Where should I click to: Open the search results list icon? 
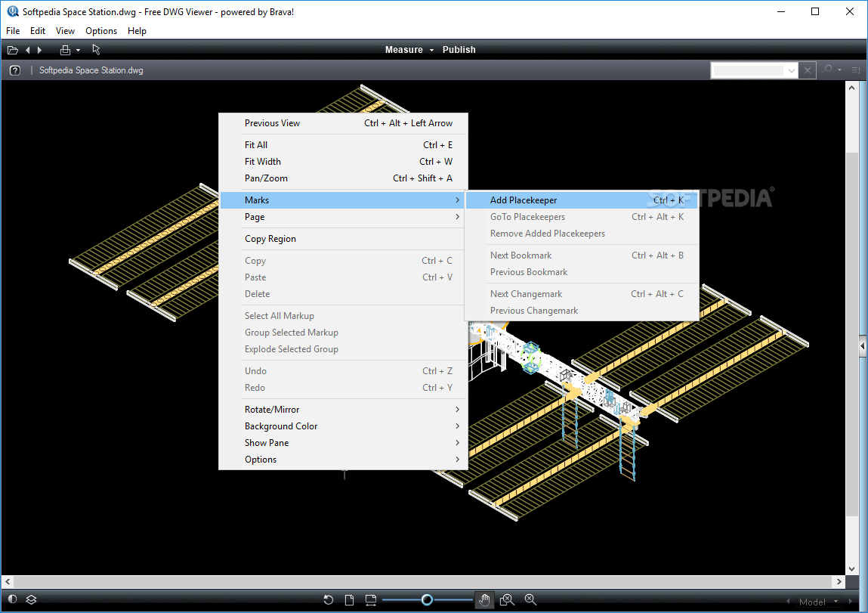[x=856, y=70]
